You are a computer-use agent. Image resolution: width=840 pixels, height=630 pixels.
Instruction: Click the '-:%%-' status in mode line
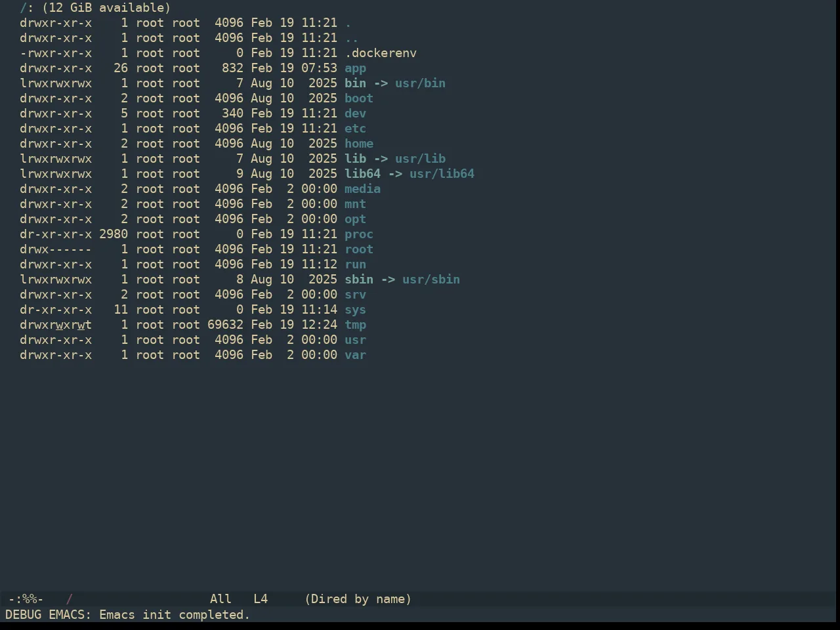pyautogui.click(x=26, y=599)
